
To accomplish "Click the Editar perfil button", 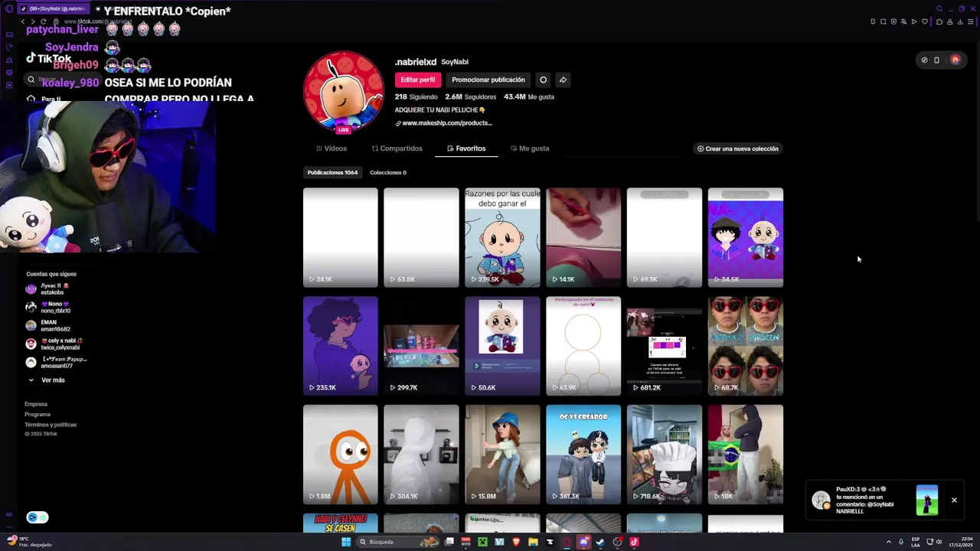I will click(x=418, y=80).
